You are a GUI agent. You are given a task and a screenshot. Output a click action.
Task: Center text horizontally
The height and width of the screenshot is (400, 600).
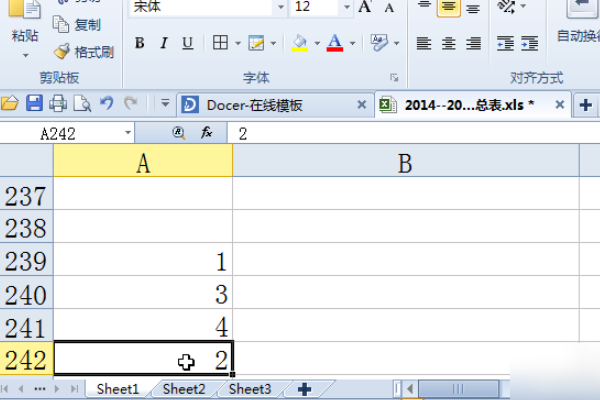click(x=448, y=43)
